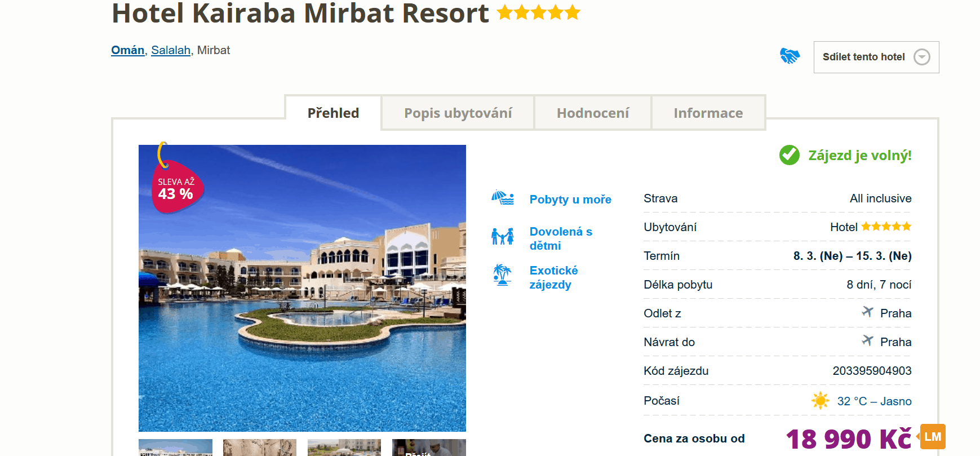Viewport: 980px width, 456px height.
Task: Click the beach umbrella Pobyty u moře icon
Action: point(502,198)
